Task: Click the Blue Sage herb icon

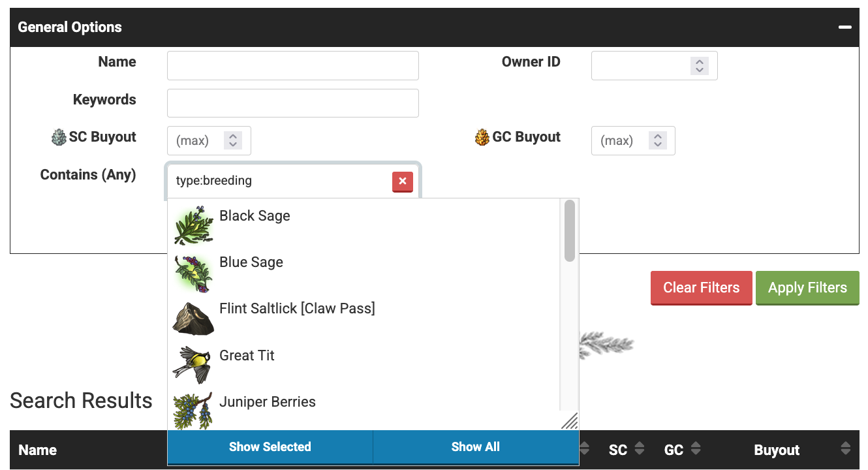Action: (194, 272)
